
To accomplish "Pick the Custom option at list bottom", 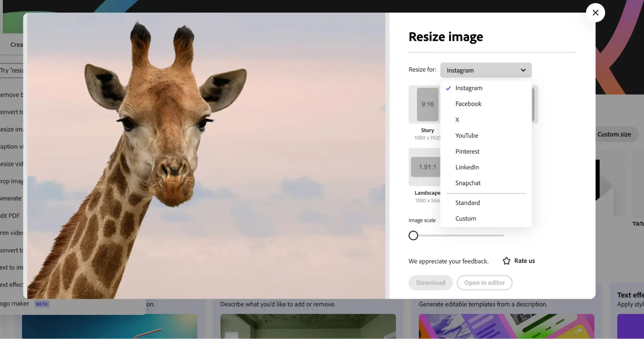I will click(x=466, y=218).
